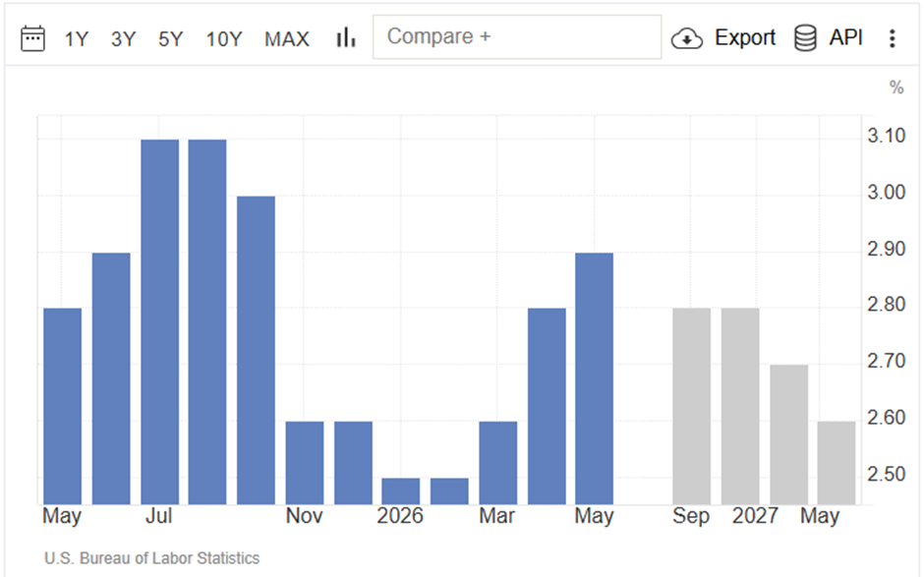Select the blue bar above the Nov label

coord(304,463)
